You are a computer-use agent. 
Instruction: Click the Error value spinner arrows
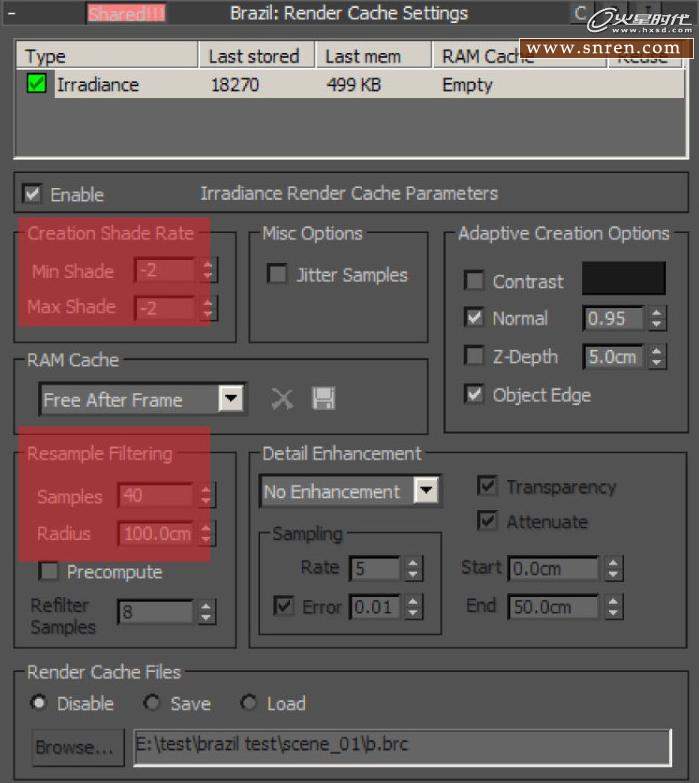pyautogui.click(x=413, y=607)
